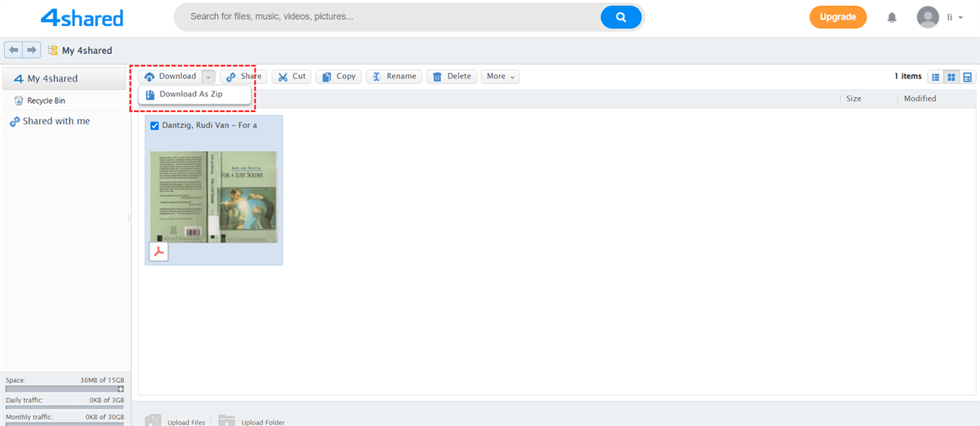This screenshot has height=426, width=980.
Task: Click the 0KB of 30GB text
Action: pos(103,416)
